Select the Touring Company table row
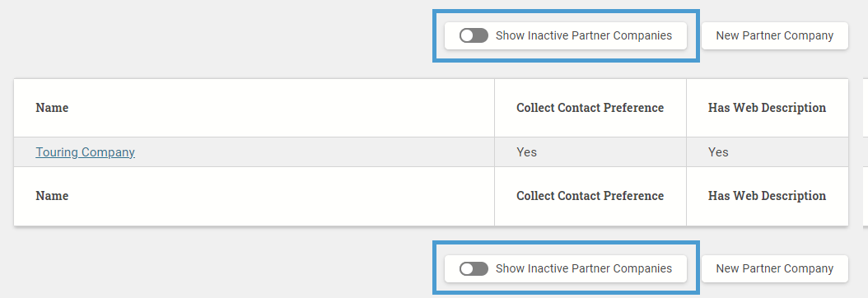The height and width of the screenshot is (298, 868). 431,152
